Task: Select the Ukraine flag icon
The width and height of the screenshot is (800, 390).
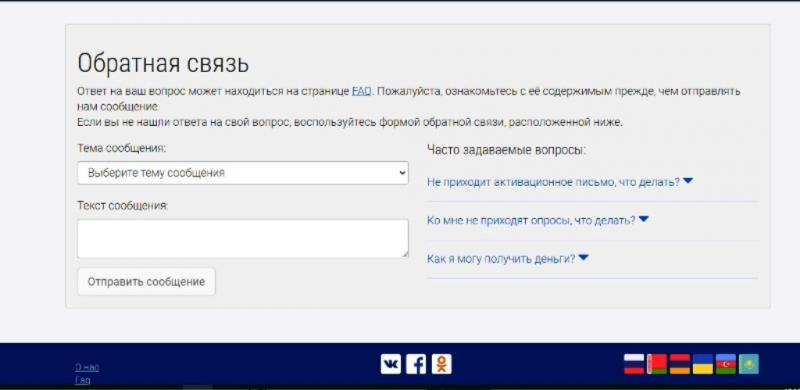Action: (703, 364)
